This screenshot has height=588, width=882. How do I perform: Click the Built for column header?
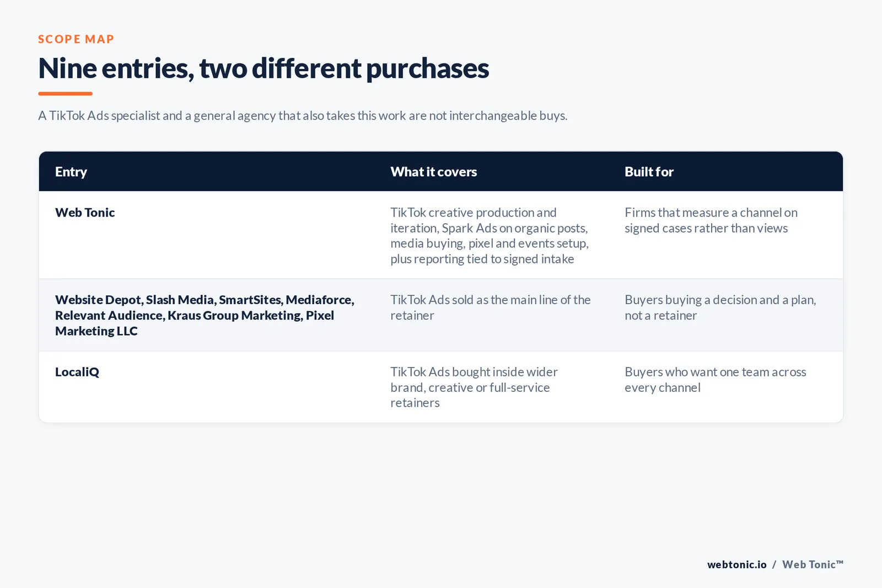point(649,172)
